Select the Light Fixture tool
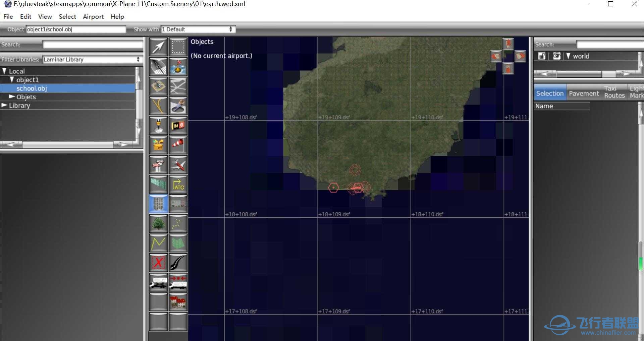This screenshot has width=644, height=341. [158, 125]
